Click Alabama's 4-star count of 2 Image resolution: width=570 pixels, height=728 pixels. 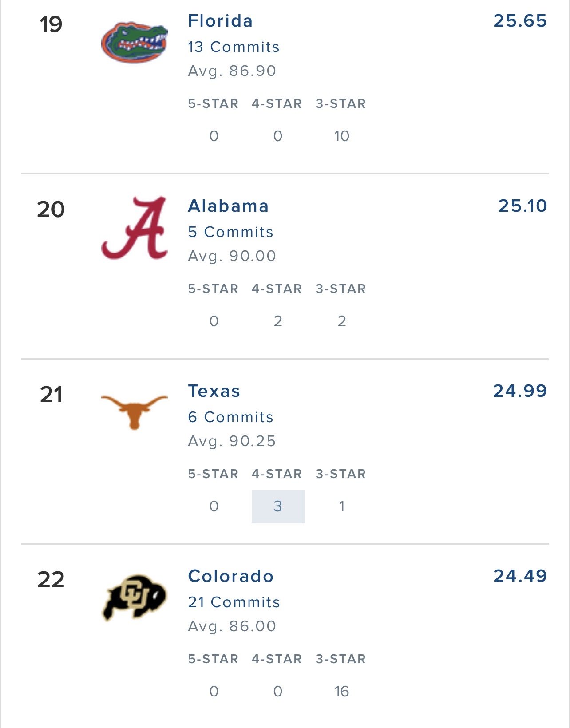(x=278, y=321)
